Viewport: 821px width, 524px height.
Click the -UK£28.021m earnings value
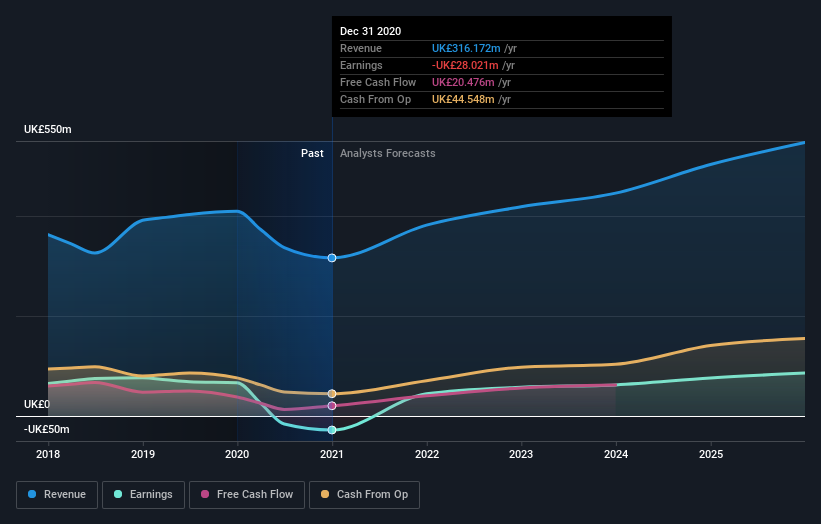point(465,65)
